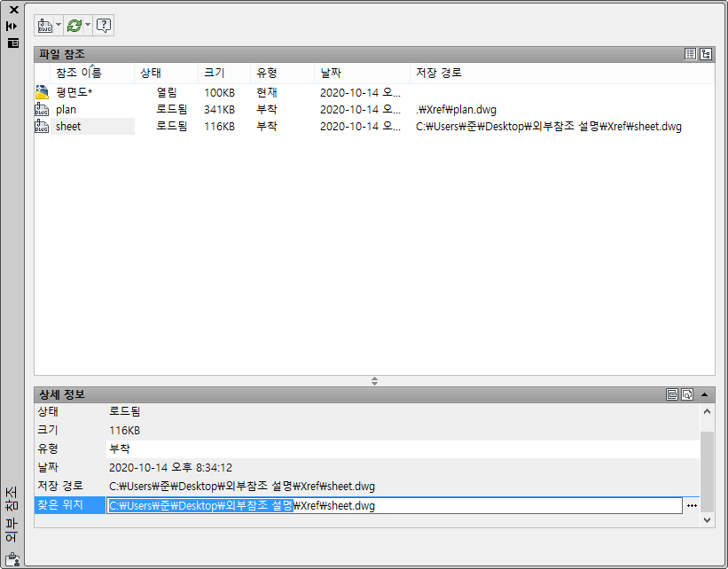Click the 평면도 drawing file icon
728x569 pixels.
tap(42, 92)
